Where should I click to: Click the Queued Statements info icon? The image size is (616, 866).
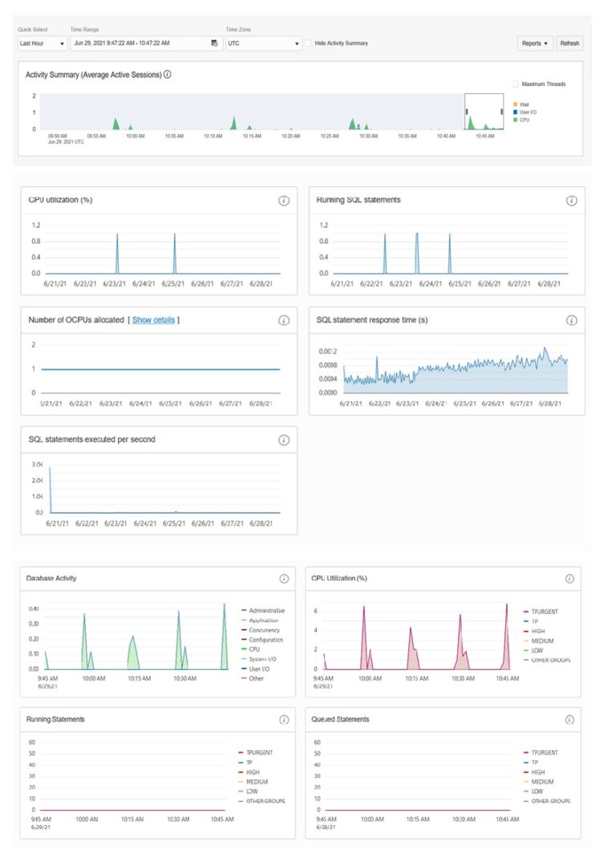click(x=570, y=720)
